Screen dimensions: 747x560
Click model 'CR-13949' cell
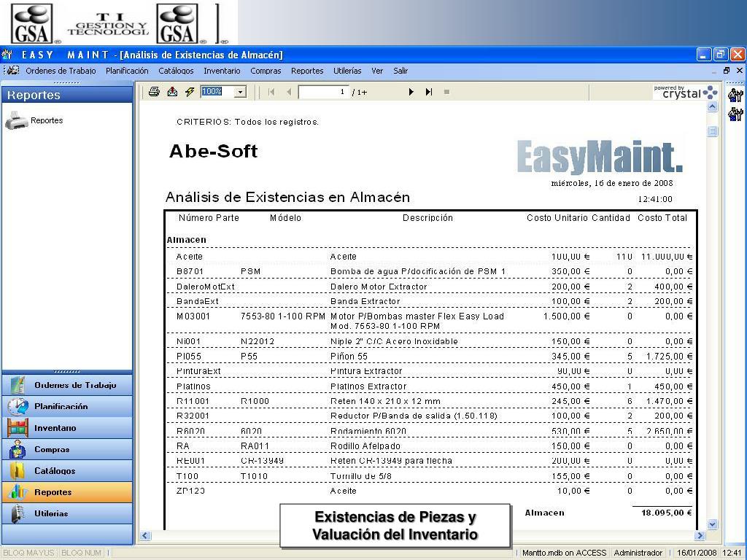263,461
